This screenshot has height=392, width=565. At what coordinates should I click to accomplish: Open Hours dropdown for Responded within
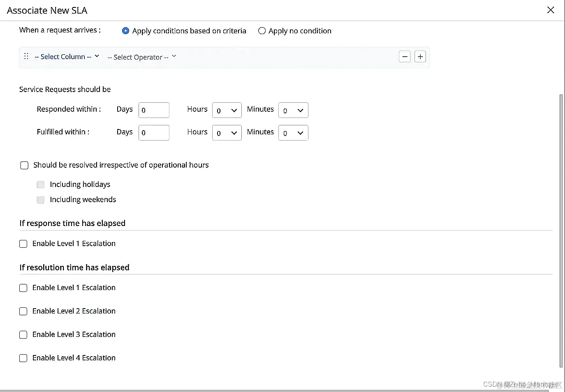[227, 110]
